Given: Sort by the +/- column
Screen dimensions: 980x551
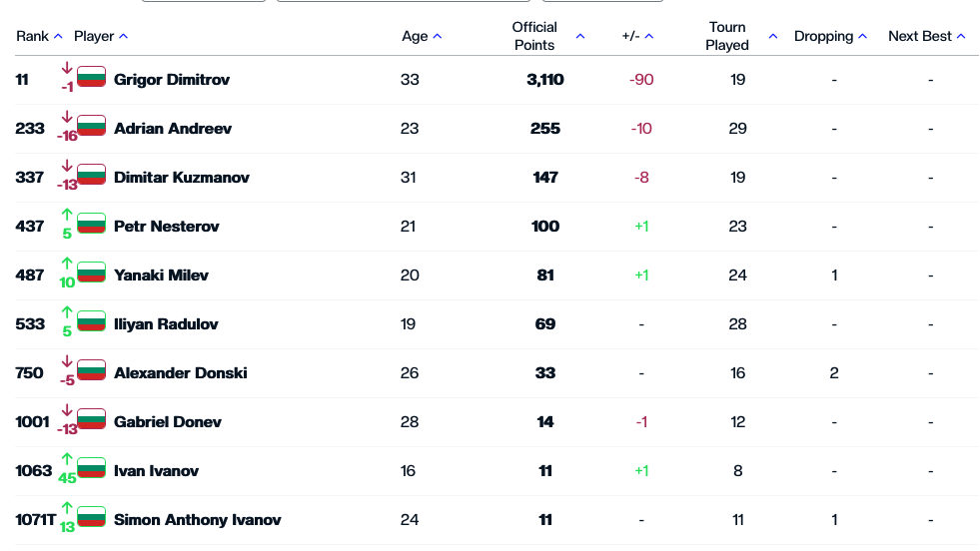Looking at the screenshot, I should click(649, 37).
